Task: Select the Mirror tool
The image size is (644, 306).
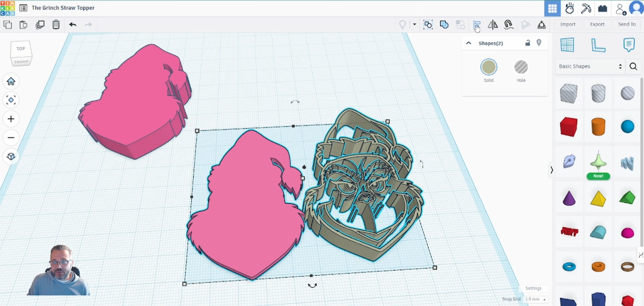Action: click(x=493, y=25)
